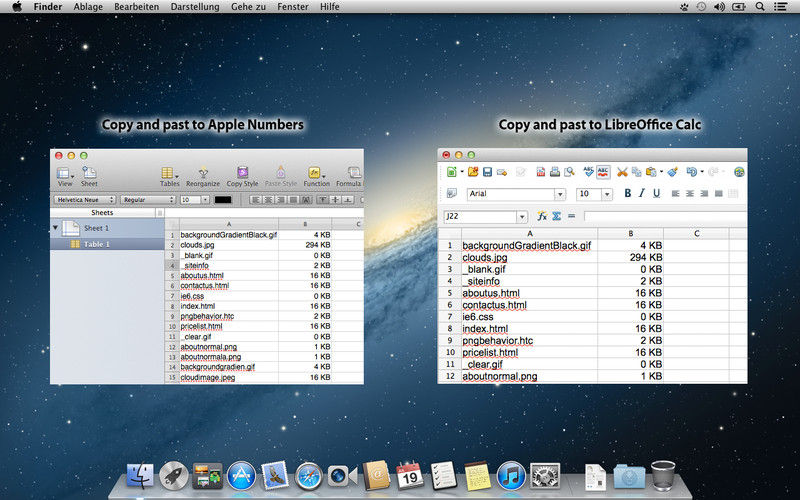Select row 5 header in Calc
Image resolution: width=800 pixels, height=500 pixels.
(449, 293)
